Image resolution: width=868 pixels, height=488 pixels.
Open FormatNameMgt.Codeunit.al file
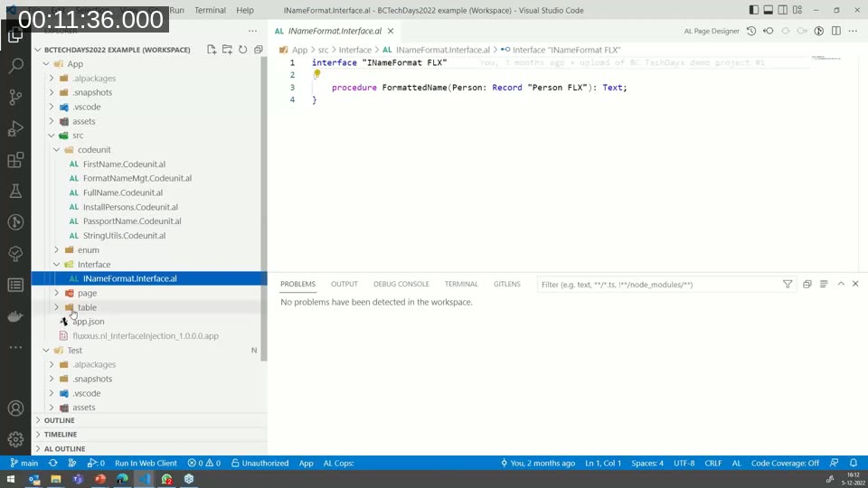pos(137,178)
